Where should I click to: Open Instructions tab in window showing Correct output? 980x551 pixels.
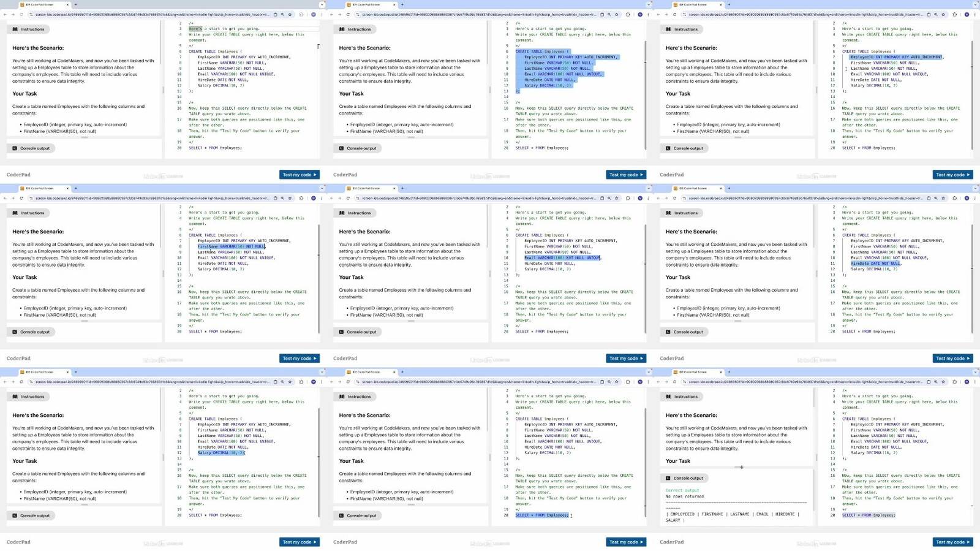682,397
